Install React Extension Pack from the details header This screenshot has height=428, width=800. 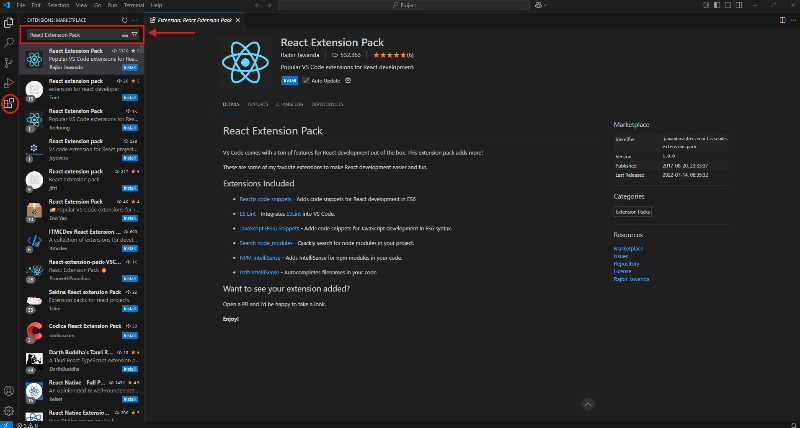(290, 81)
